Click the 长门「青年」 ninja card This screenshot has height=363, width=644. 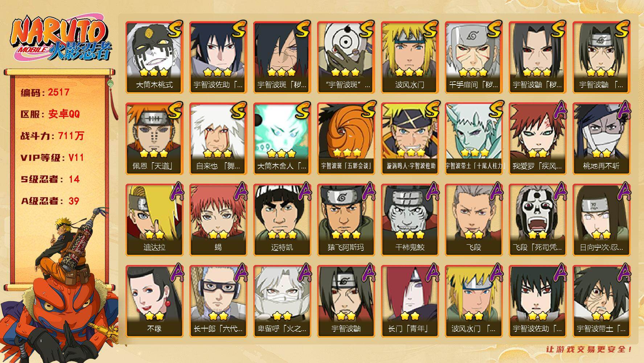pyautogui.click(x=410, y=301)
